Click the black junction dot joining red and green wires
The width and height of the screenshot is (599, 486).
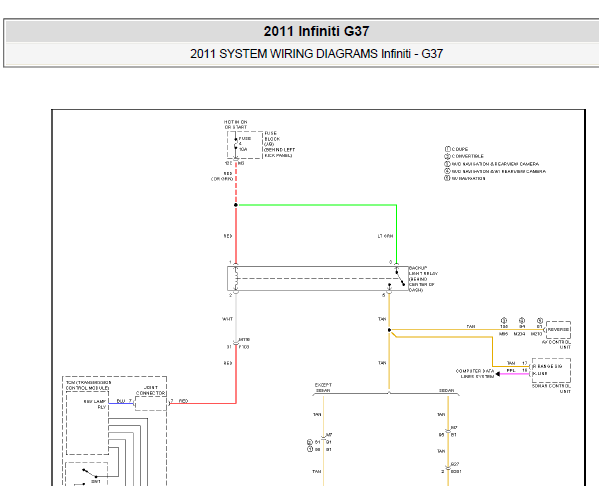236,205
